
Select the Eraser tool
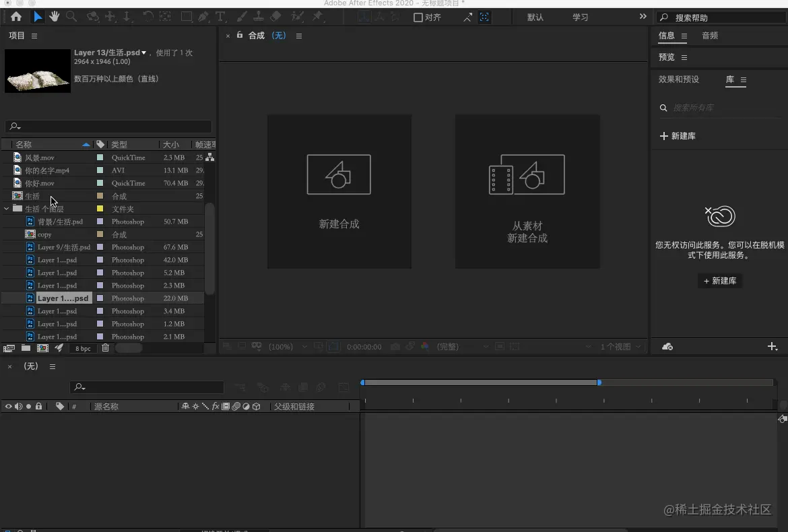275,17
